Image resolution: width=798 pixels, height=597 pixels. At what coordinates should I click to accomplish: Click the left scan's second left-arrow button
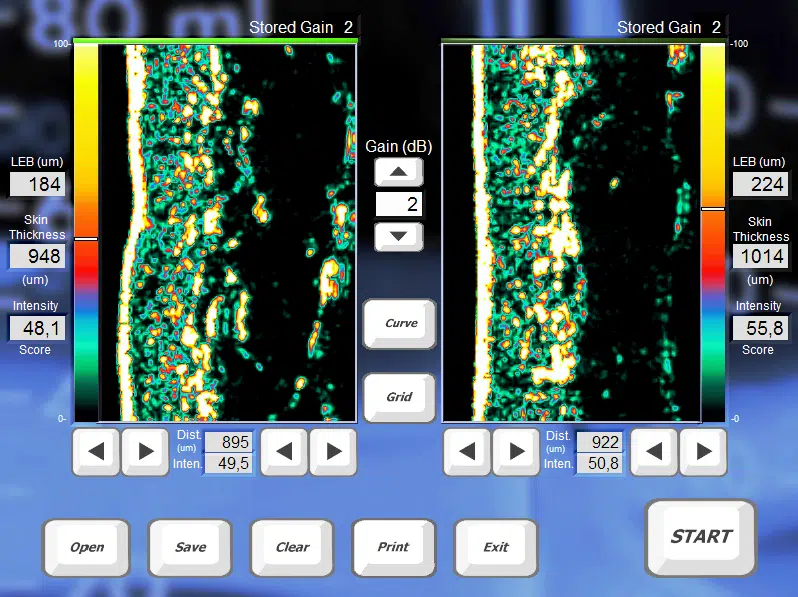pyautogui.click(x=284, y=452)
